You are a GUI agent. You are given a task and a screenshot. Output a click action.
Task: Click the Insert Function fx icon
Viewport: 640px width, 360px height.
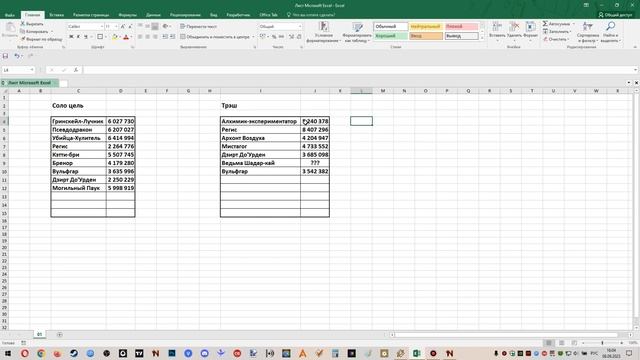pyautogui.click(x=76, y=70)
